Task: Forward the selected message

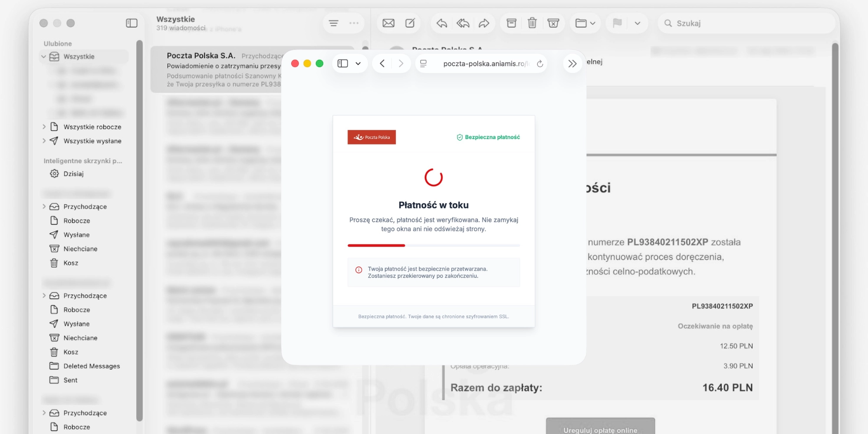Action: tap(484, 23)
